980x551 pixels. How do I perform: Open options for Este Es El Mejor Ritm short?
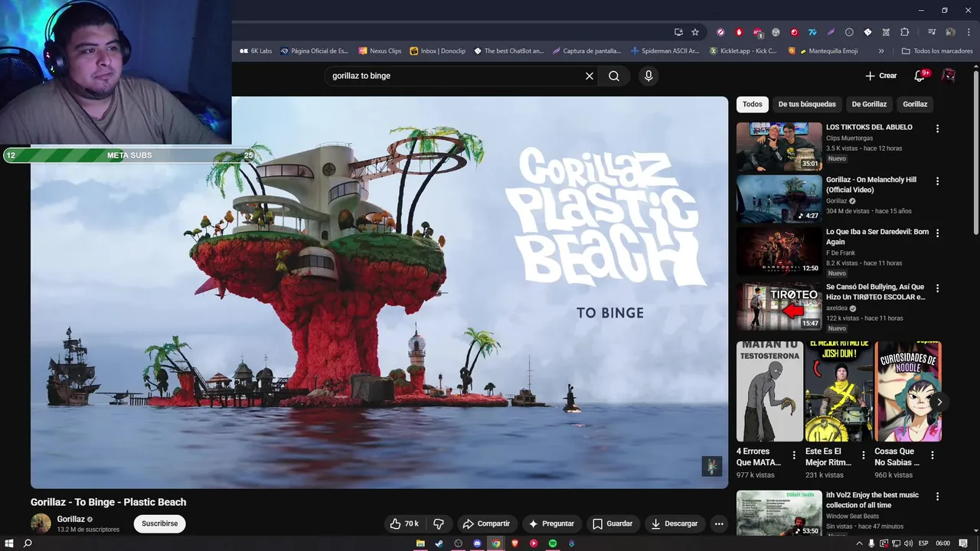(x=864, y=455)
